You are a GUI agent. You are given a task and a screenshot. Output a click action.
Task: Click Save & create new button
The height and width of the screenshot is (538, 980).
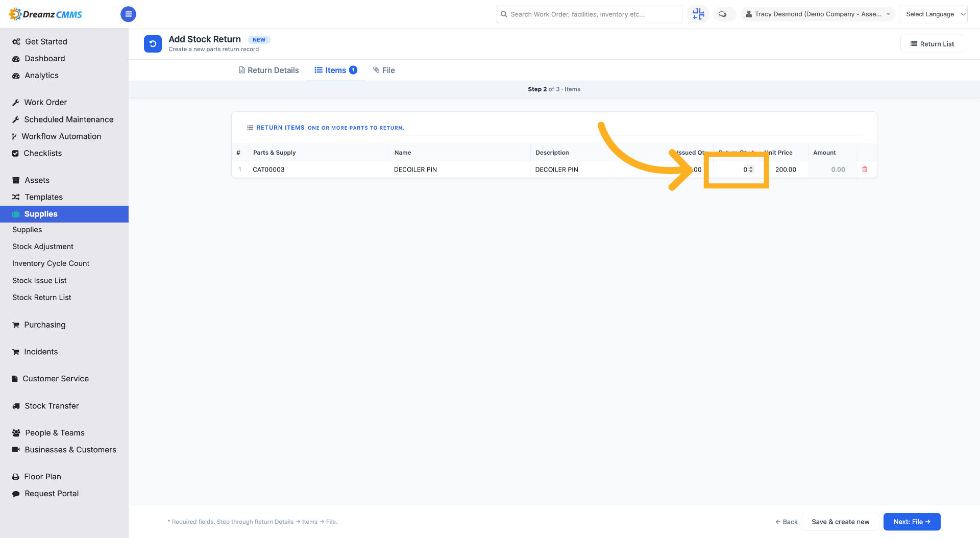pos(840,522)
